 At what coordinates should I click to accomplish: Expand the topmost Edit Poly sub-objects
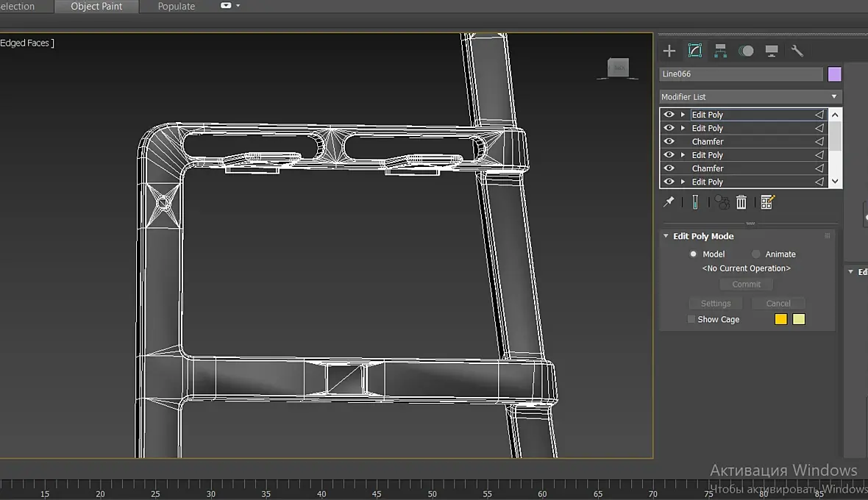(x=683, y=115)
